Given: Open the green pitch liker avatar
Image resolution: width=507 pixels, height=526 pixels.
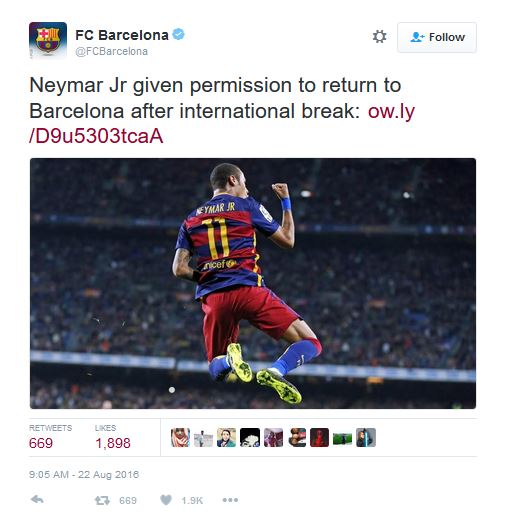Looking at the screenshot, I should [343, 437].
